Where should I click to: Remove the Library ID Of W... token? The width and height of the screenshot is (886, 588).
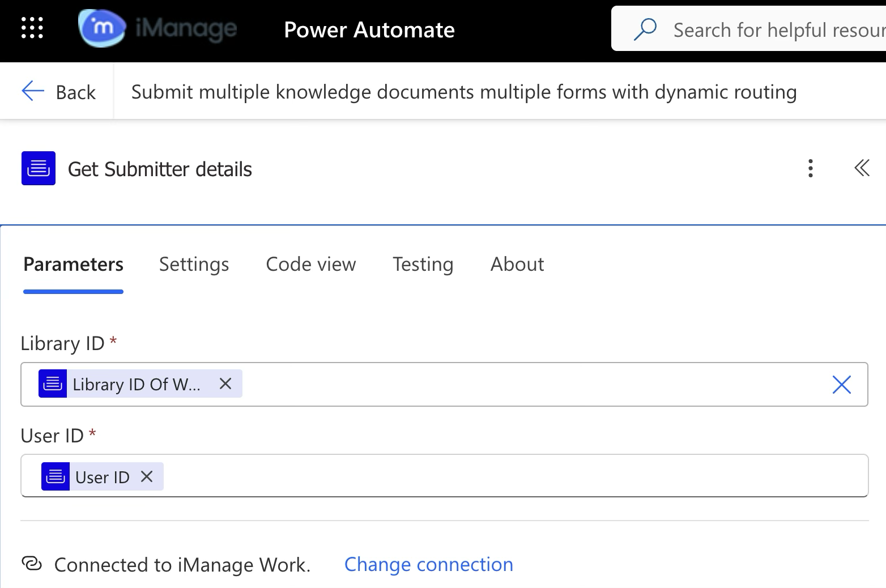pos(225,384)
